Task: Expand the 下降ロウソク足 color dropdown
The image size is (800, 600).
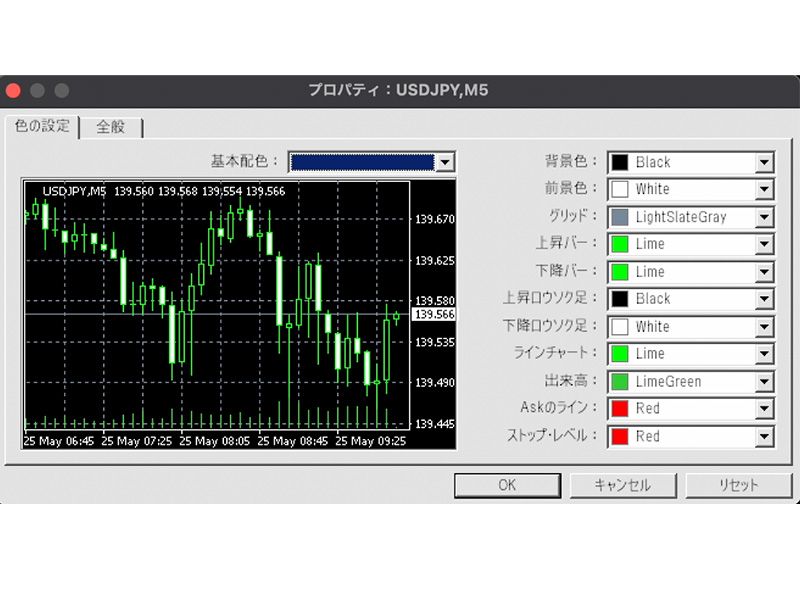Action: pos(766,326)
